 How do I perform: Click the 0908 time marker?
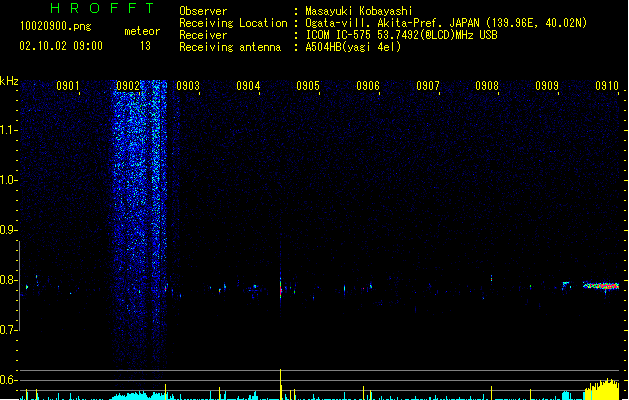tap(487, 86)
